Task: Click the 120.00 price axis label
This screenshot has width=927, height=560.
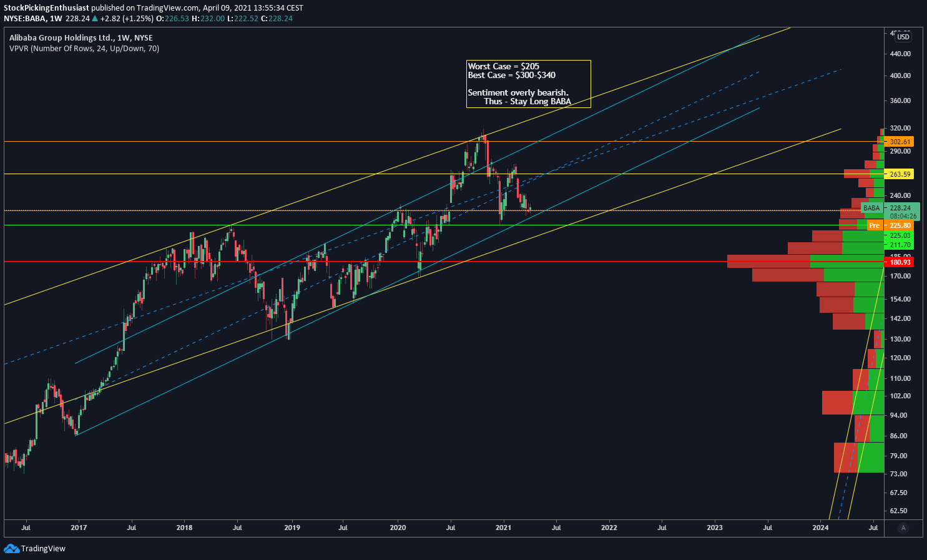Action: pos(900,358)
